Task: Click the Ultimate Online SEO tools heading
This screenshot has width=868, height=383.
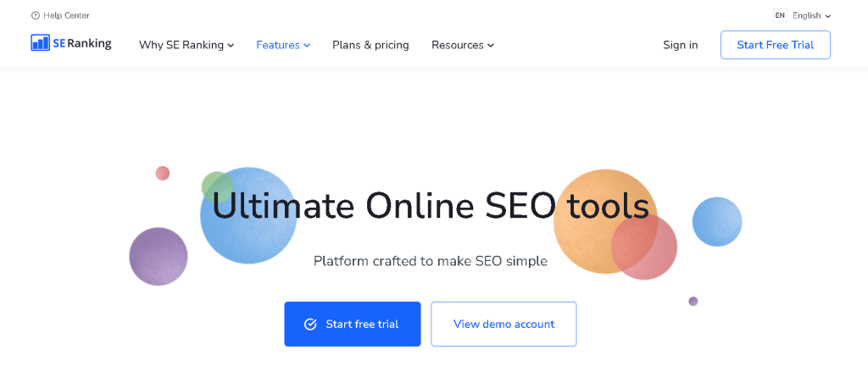Action: coord(431,207)
